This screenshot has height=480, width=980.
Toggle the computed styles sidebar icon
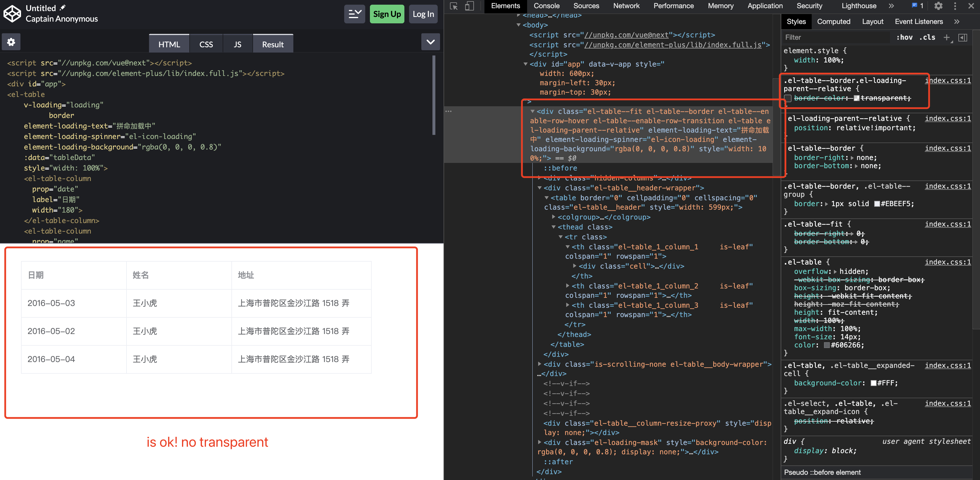(963, 37)
